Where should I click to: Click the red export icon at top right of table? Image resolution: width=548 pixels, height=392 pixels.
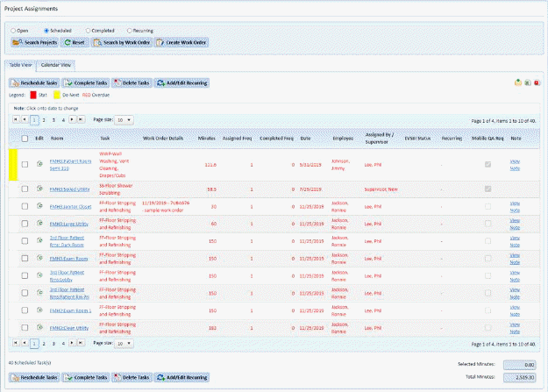click(537, 82)
